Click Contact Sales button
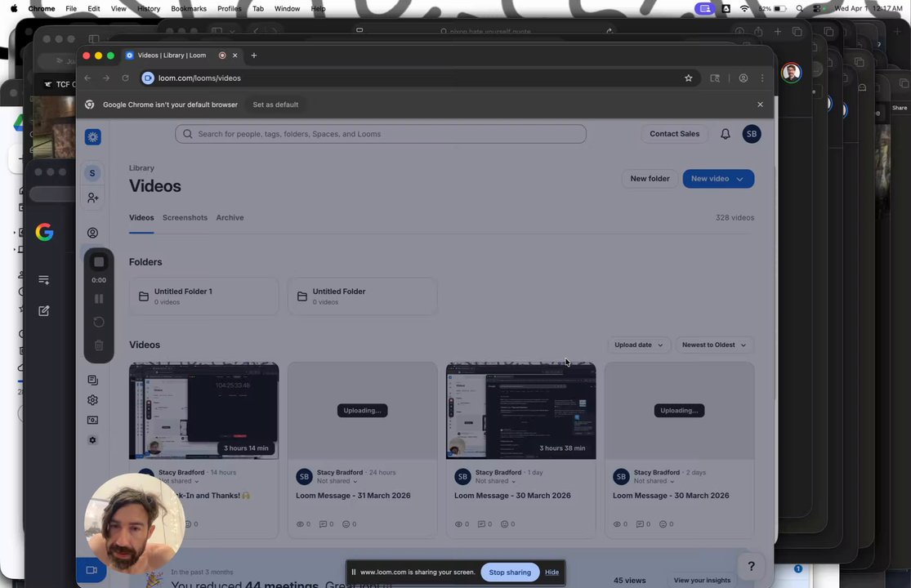 tap(674, 134)
